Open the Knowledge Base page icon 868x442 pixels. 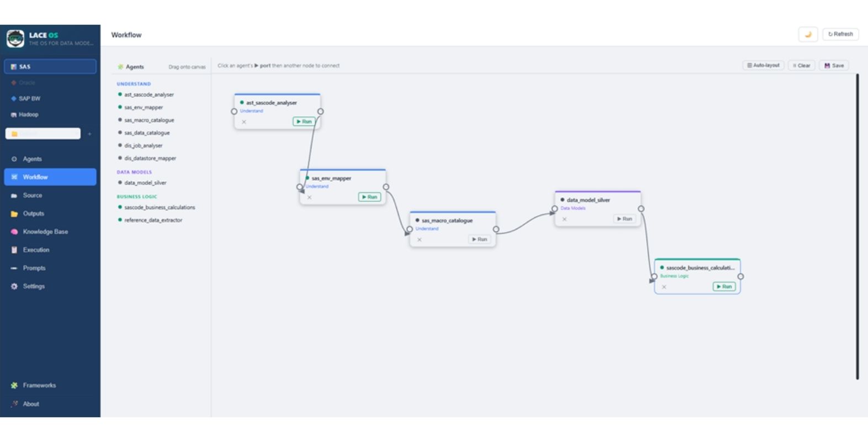(14, 232)
